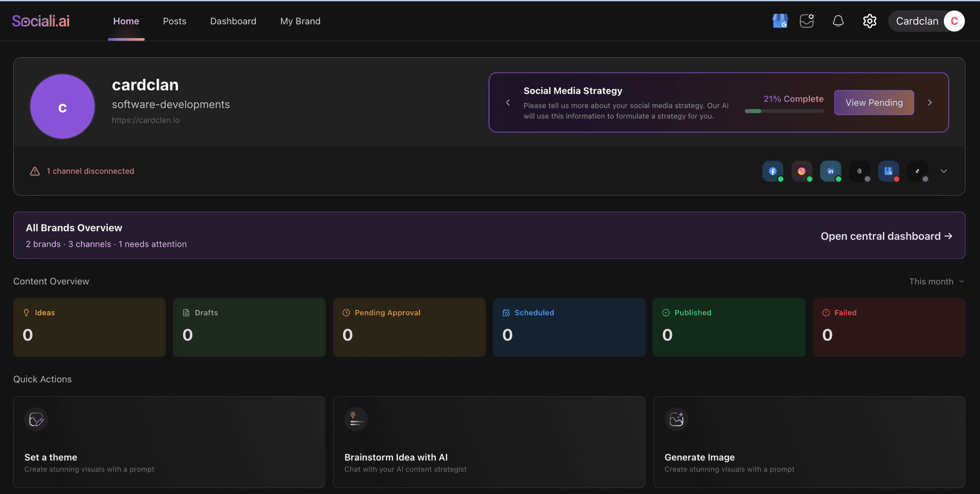Viewport: 980px width, 494px height.
Task: Click the Set a theme icon
Action: click(36, 420)
